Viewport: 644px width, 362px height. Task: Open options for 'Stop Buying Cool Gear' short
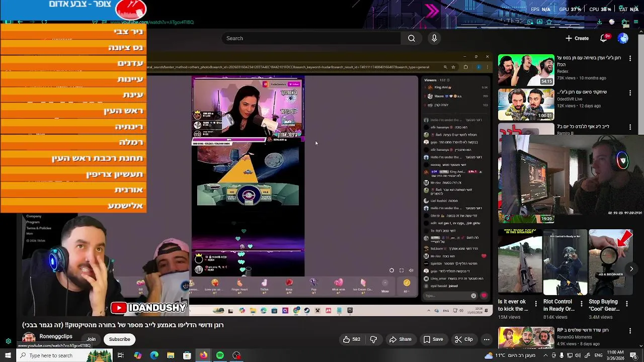coord(627,304)
